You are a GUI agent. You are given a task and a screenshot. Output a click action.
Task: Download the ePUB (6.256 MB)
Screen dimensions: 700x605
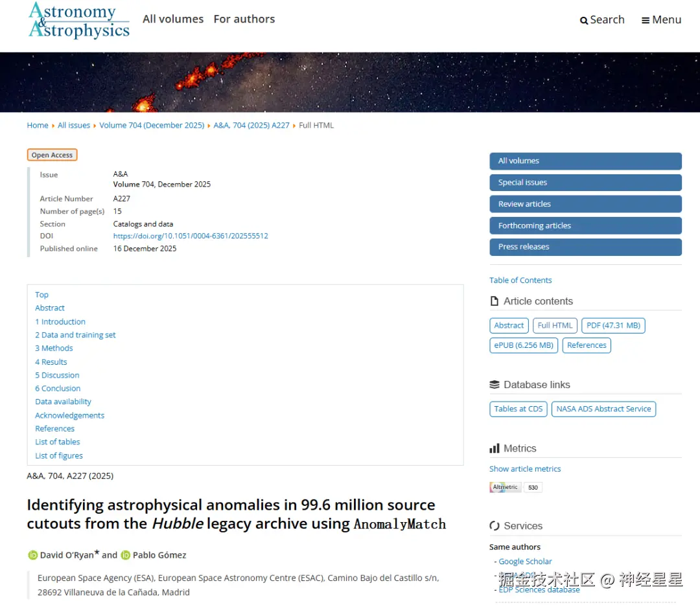click(524, 345)
